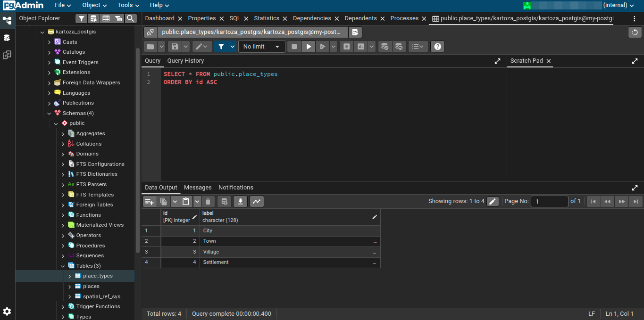Select the spatial_ref_sys table
The height and width of the screenshot is (320, 644).
[101, 297]
